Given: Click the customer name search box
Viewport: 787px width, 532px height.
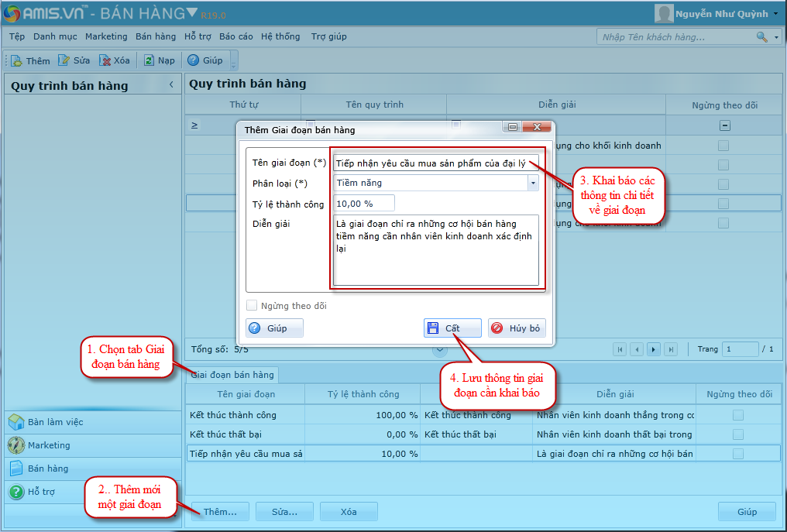Looking at the screenshot, I should tap(675, 36).
